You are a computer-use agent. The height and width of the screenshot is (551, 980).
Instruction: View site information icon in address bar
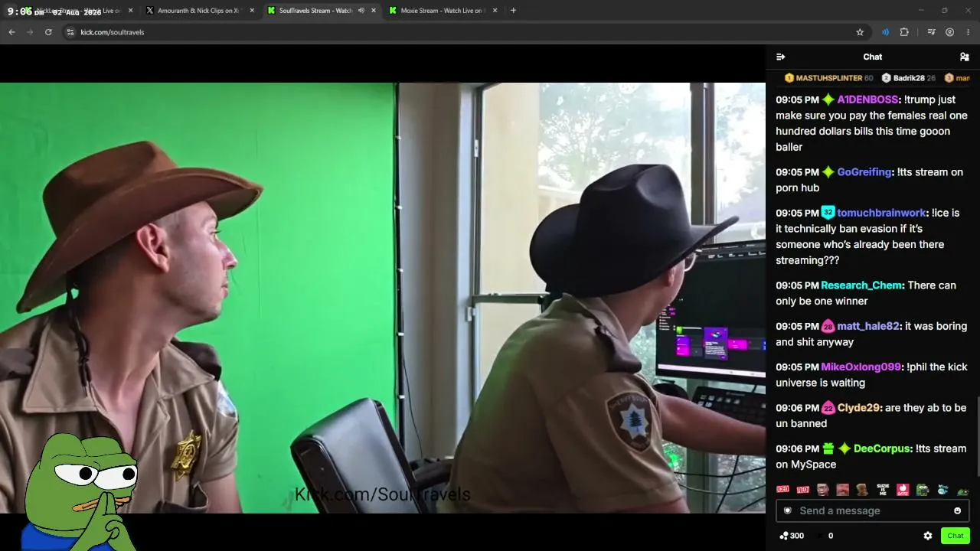[70, 32]
